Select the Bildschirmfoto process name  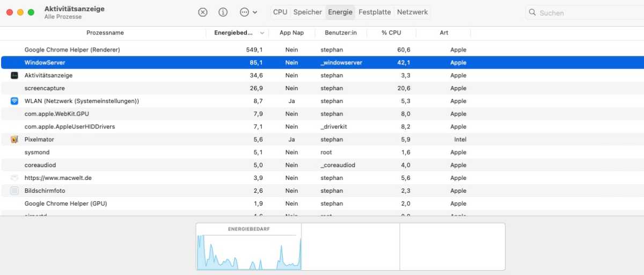tap(44, 191)
